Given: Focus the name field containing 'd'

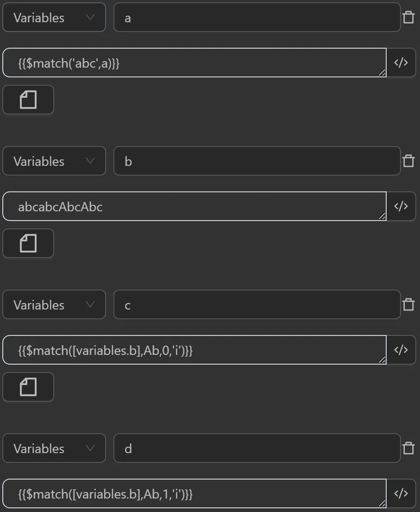Looking at the screenshot, I should (x=257, y=449).
